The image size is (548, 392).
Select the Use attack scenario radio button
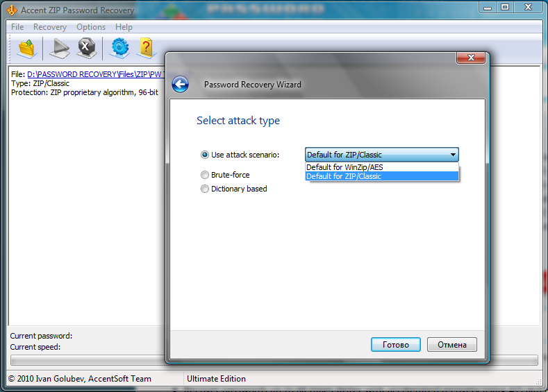pos(205,155)
